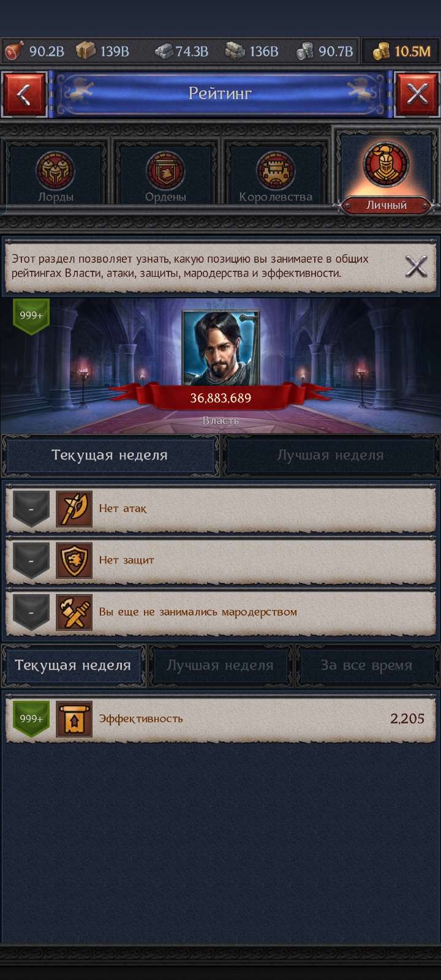Screen dimensions: 441x980
Task: Open the Лорды ranking tab
Action: coord(56,173)
